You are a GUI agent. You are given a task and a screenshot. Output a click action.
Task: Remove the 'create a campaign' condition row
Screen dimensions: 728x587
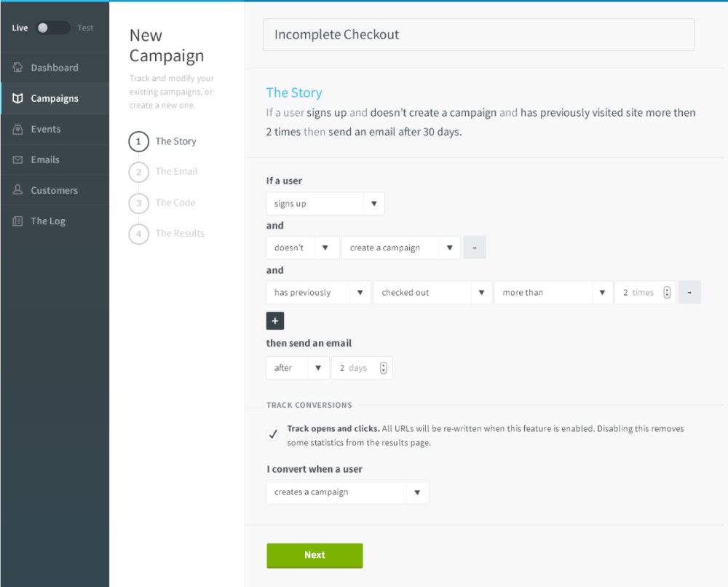point(475,248)
